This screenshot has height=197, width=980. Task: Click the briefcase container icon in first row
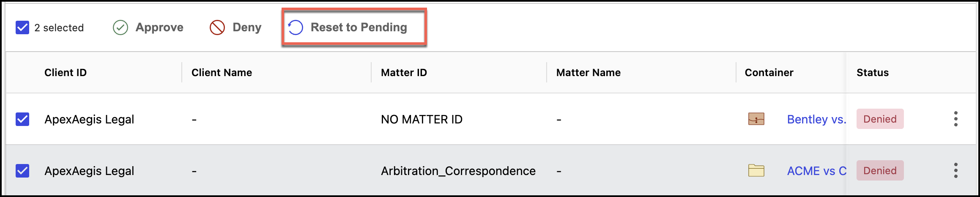point(756,119)
